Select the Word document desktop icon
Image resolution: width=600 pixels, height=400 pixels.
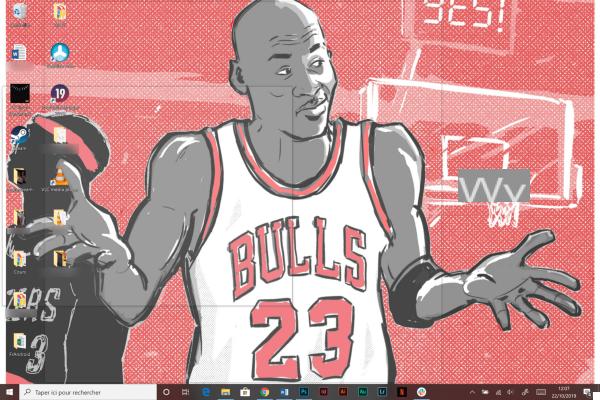[x=19, y=53]
